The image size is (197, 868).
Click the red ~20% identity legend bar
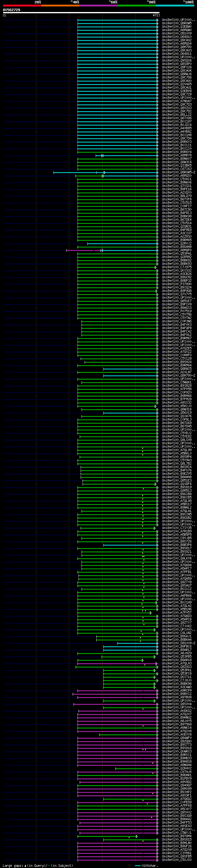(x=22, y=6)
